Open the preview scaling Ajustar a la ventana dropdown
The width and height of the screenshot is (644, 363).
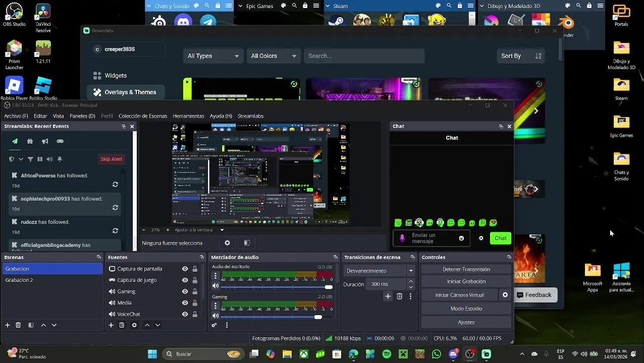coord(199,230)
